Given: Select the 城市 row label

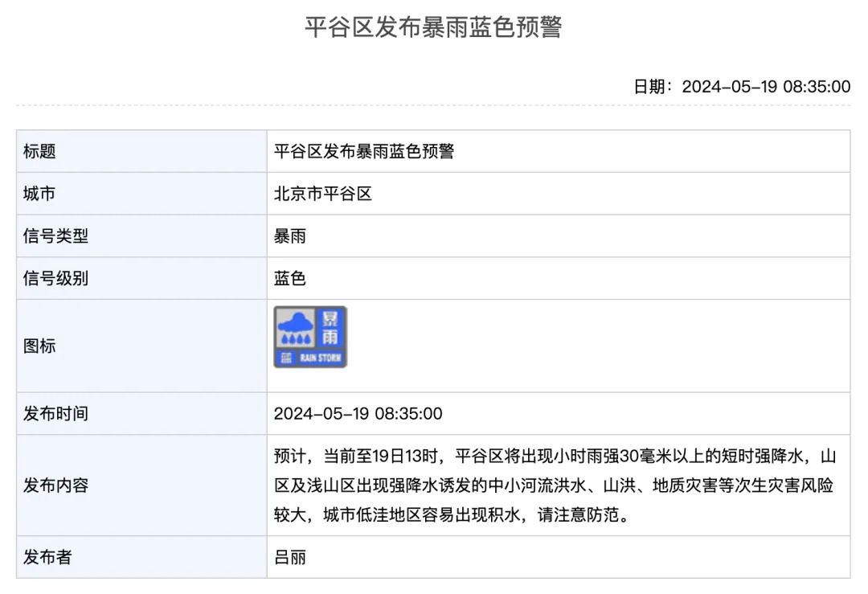Looking at the screenshot, I should (x=40, y=194).
